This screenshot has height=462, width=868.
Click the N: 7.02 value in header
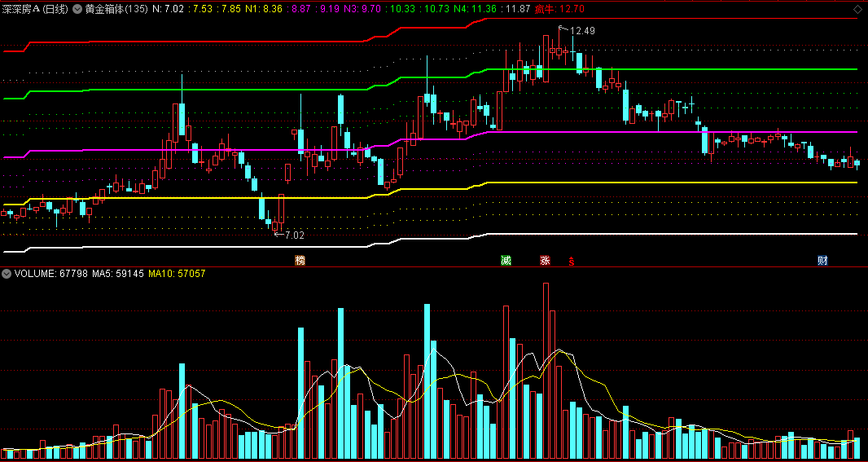click(167, 9)
